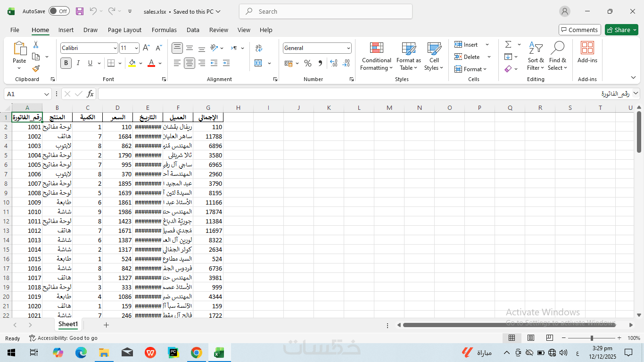Click the Insert cells button
The width and height of the screenshot is (644, 362).
tap(467, 44)
